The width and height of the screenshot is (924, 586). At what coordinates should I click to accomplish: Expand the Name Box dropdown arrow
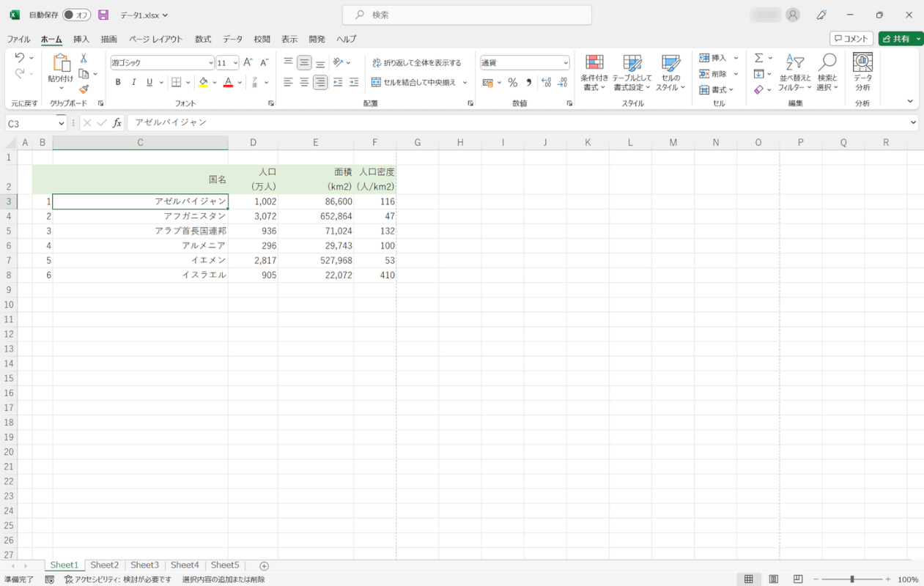click(x=62, y=123)
